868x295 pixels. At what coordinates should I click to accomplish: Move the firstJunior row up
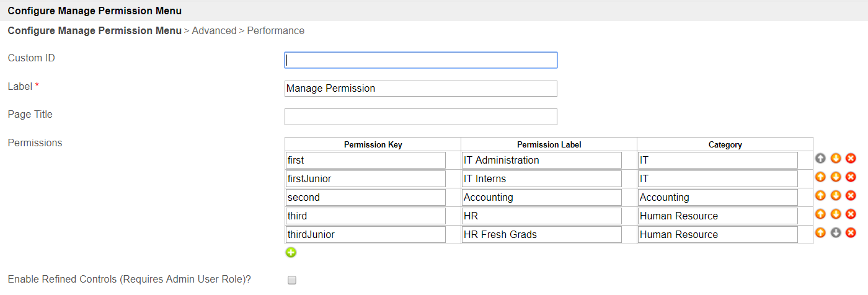(820, 177)
